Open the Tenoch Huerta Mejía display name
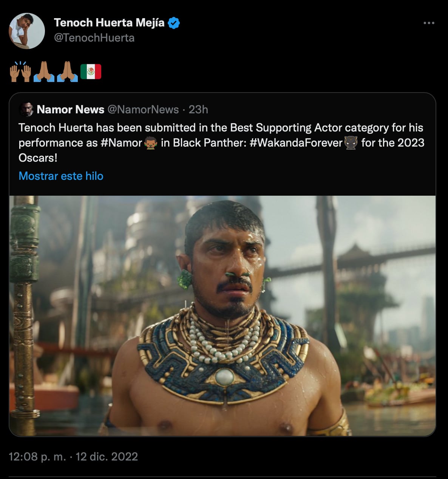Viewport: 448px width, 479px height. coord(109,23)
